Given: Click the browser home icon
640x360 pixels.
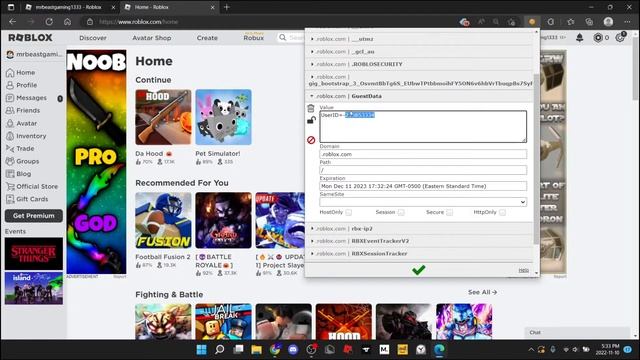Looking at the screenshot, I should pyautogui.click(x=67, y=22).
